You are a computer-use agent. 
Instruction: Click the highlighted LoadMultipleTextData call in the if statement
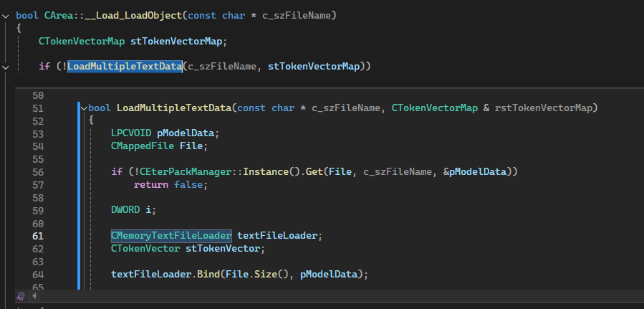125,66
